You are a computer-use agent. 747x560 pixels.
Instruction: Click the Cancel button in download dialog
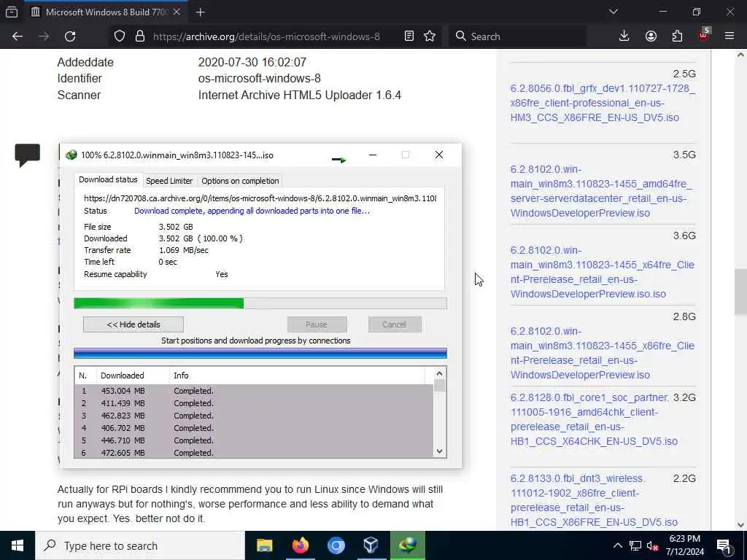click(x=395, y=324)
